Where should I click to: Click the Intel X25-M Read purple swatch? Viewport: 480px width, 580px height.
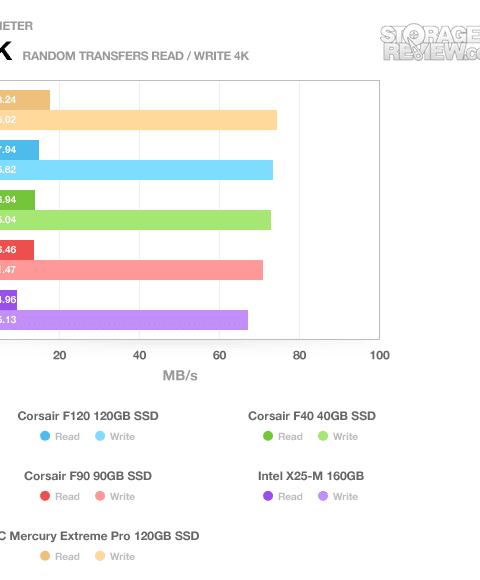pyautogui.click(x=268, y=496)
